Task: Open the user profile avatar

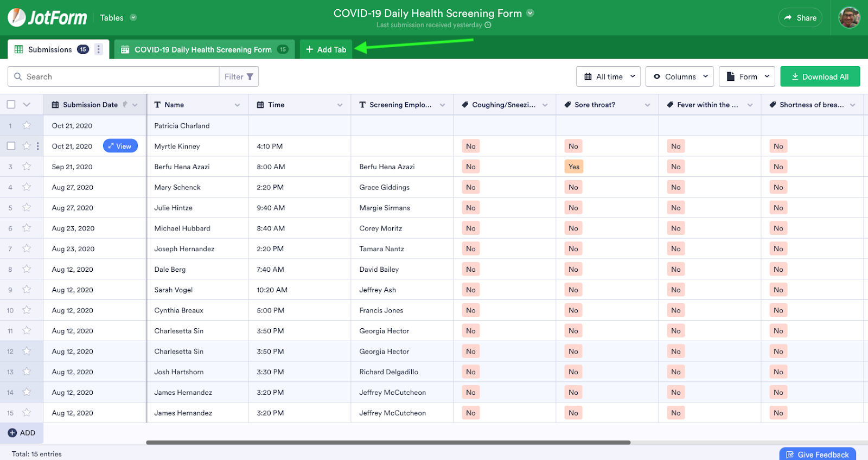Action: (849, 17)
